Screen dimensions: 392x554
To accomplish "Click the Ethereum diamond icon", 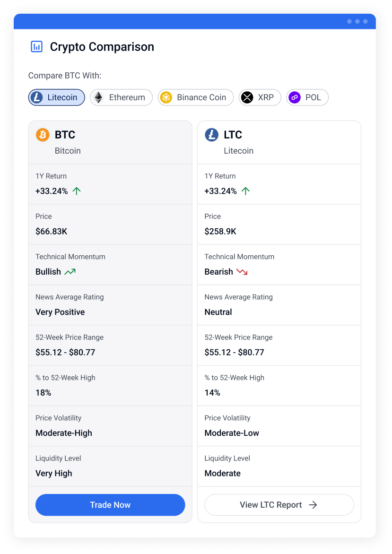I will tap(98, 97).
